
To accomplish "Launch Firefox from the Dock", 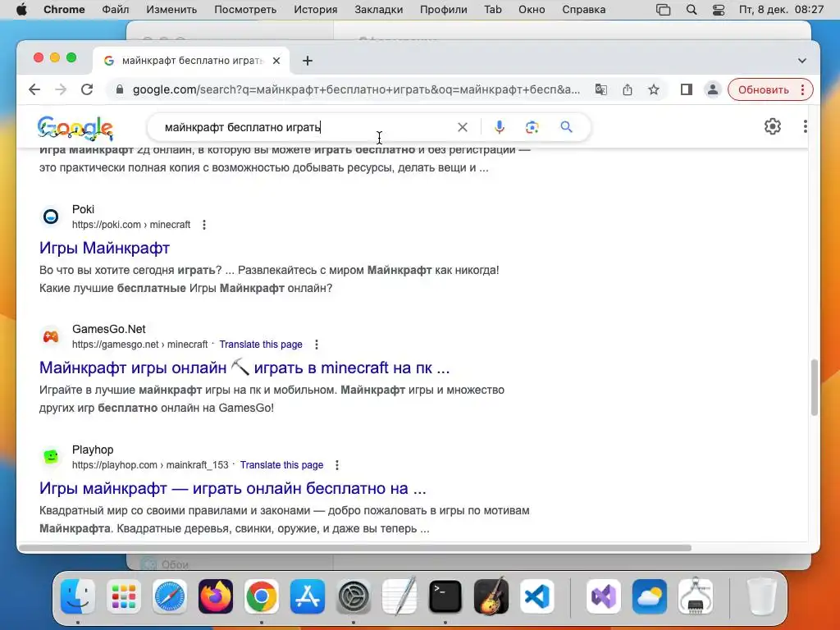I will 216,596.
